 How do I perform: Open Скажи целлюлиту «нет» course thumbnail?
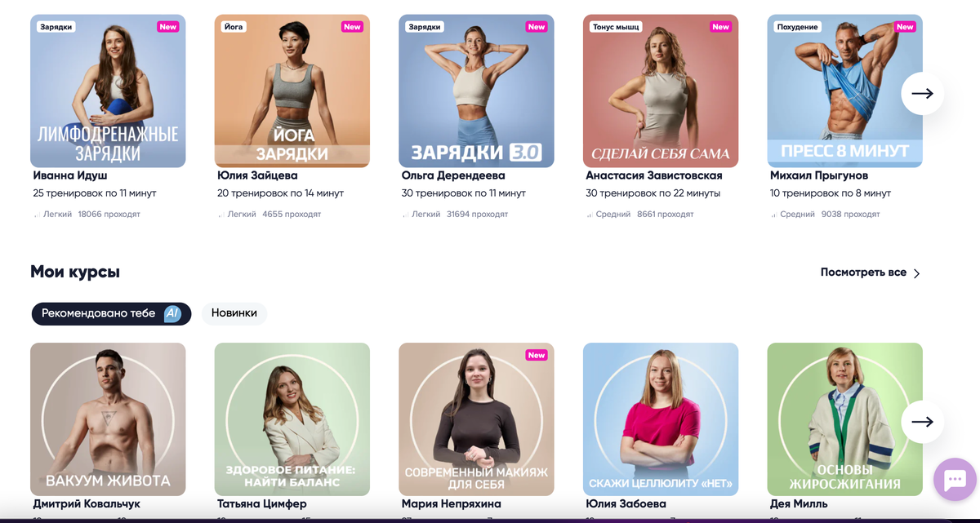(661, 419)
